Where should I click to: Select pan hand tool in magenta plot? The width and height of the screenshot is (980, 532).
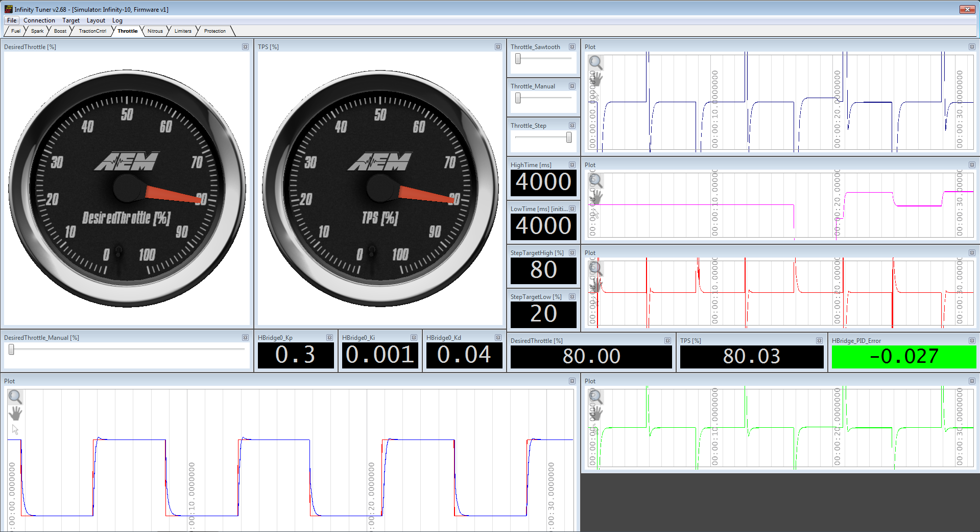(596, 197)
